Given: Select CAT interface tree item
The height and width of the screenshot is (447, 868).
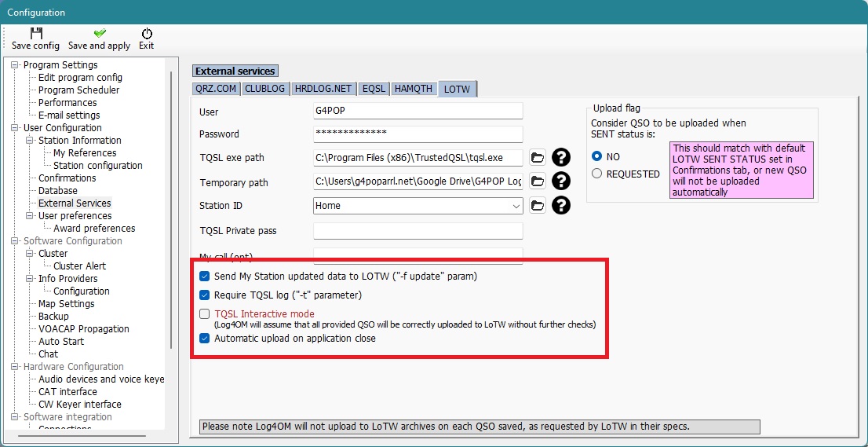Looking at the screenshot, I should 67,392.
